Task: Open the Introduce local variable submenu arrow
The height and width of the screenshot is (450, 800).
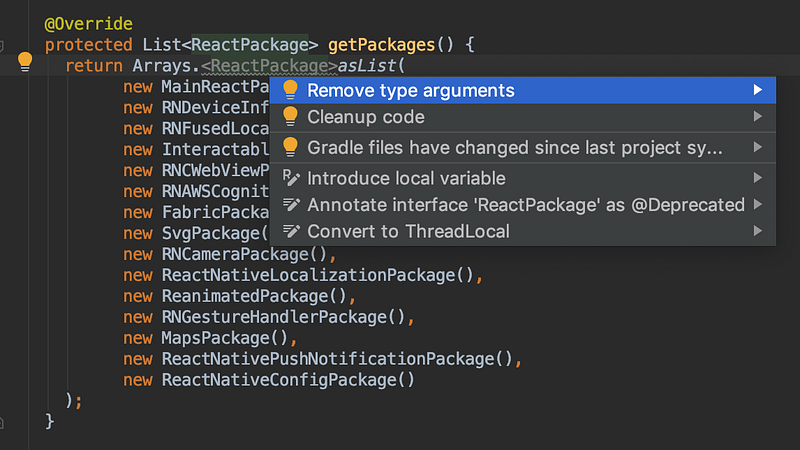Action: click(759, 178)
